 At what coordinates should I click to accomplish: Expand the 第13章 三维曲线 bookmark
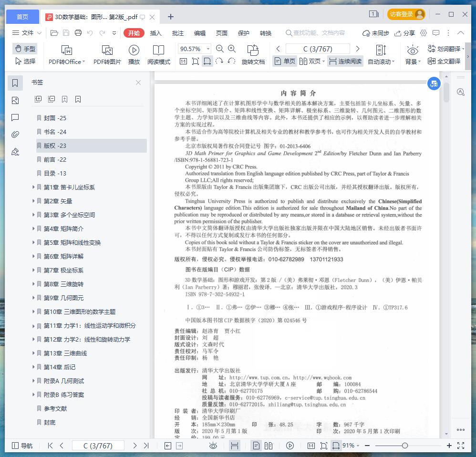33,353
